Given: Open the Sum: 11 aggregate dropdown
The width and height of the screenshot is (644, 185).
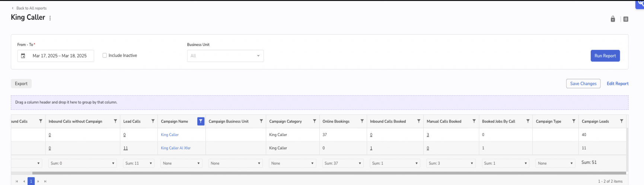Looking at the screenshot, I should coord(138,163).
